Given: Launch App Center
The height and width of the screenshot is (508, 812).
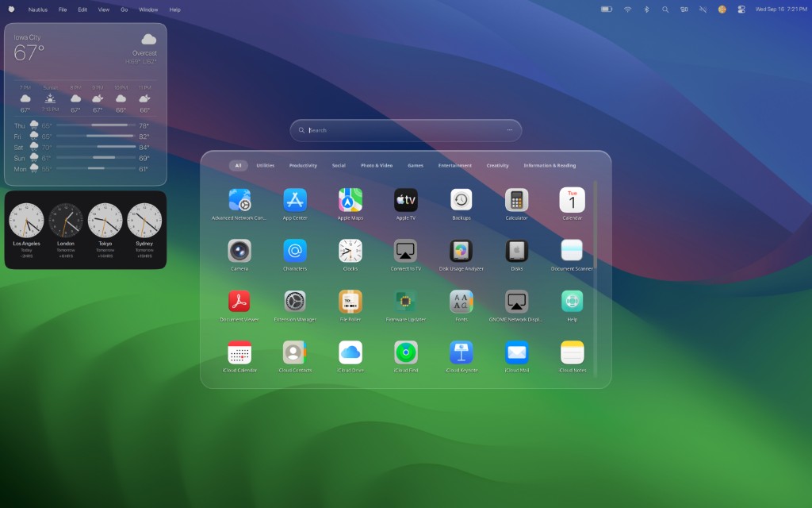Looking at the screenshot, I should (295, 200).
